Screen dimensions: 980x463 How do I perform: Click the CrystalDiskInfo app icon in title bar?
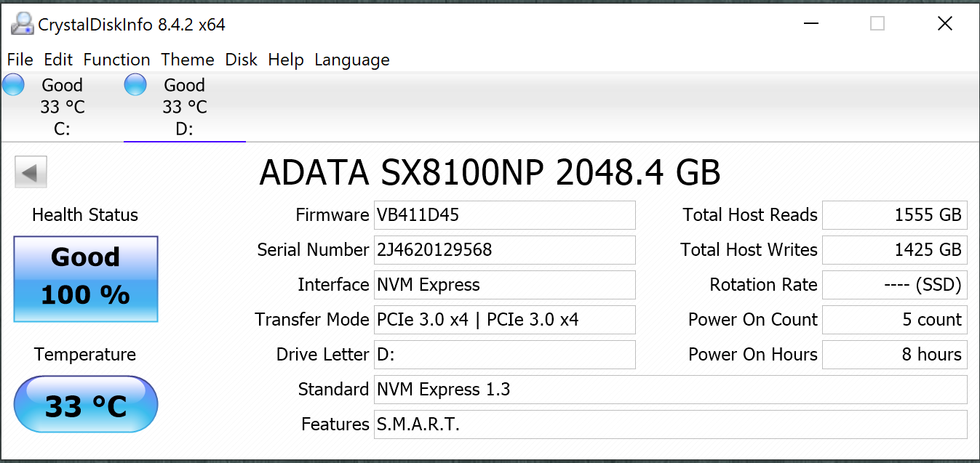pos(22,24)
